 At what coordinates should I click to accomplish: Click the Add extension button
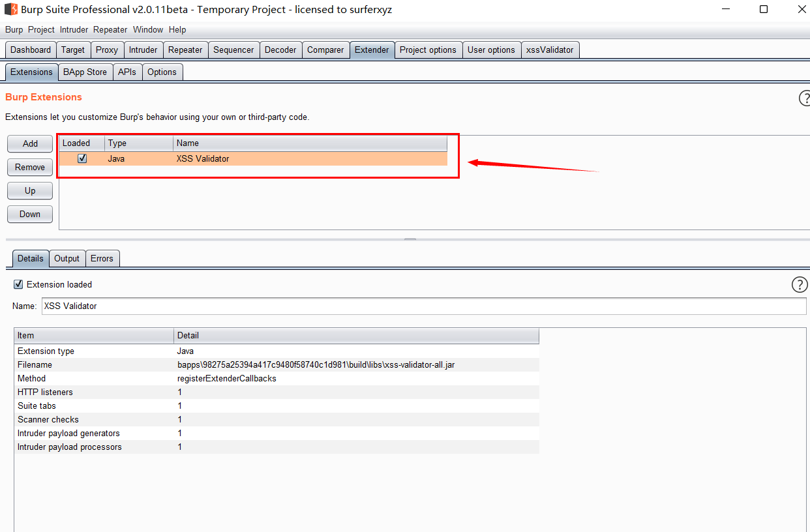click(x=30, y=143)
